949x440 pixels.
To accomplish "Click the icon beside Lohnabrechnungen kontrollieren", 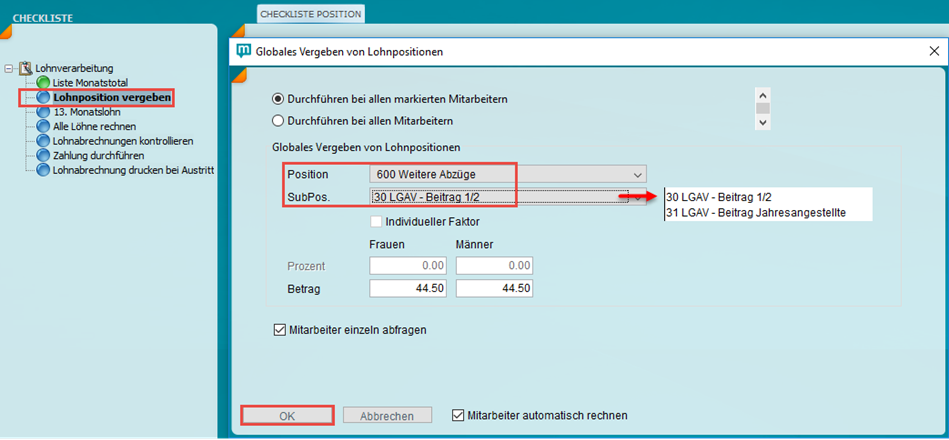I will coord(43,141).
